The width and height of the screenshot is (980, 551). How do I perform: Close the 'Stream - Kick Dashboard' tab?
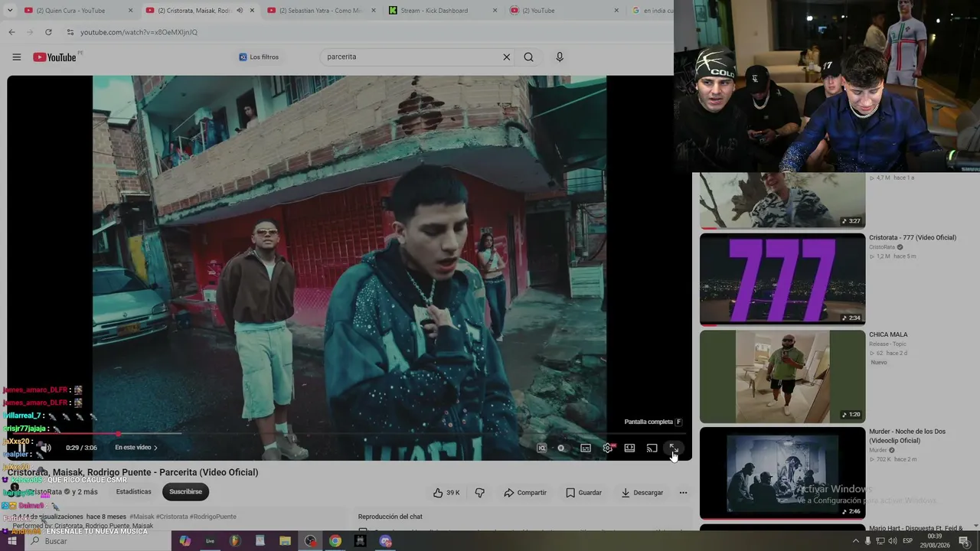click(495, 11)
